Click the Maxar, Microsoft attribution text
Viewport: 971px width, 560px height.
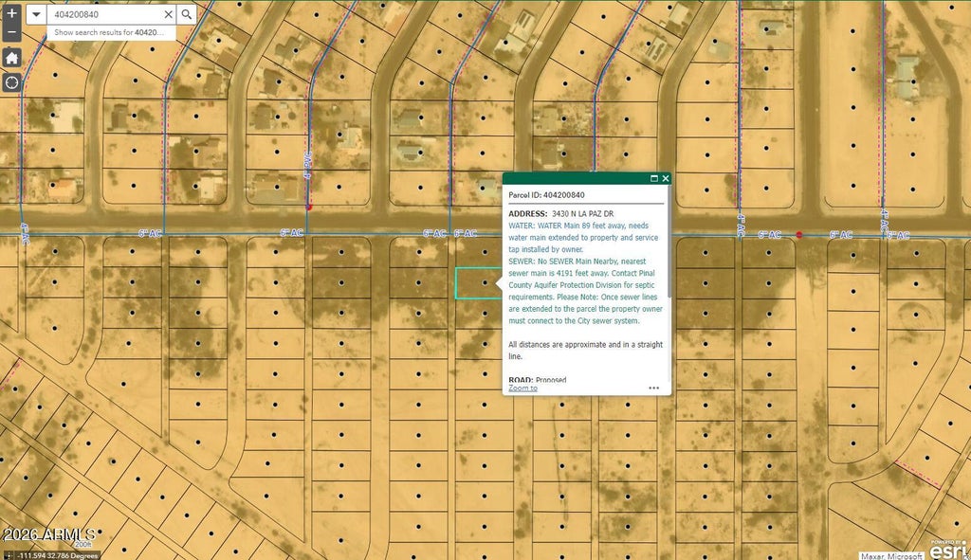coord(891,555)
